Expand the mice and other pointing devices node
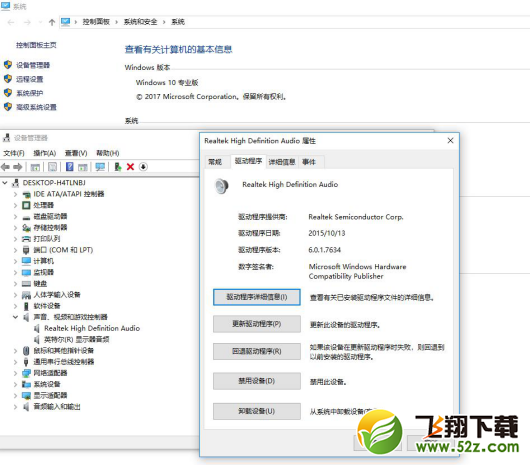The image size is (531, 466). click(15, 351)
